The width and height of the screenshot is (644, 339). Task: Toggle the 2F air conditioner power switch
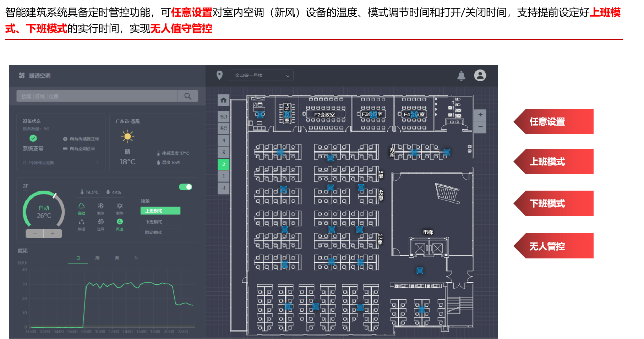tap(185, 187)
